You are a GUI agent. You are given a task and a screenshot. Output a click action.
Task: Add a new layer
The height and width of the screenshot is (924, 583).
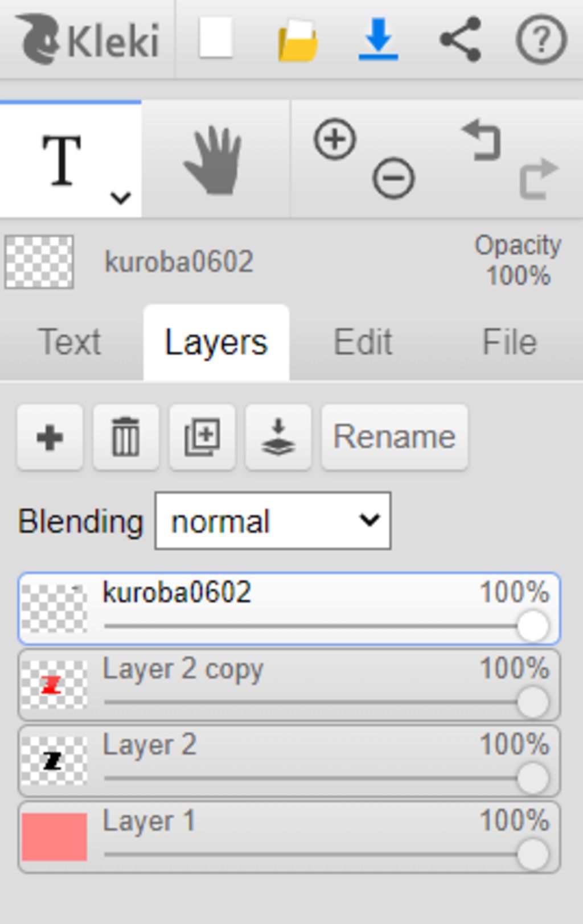click(x=50, y=438)
